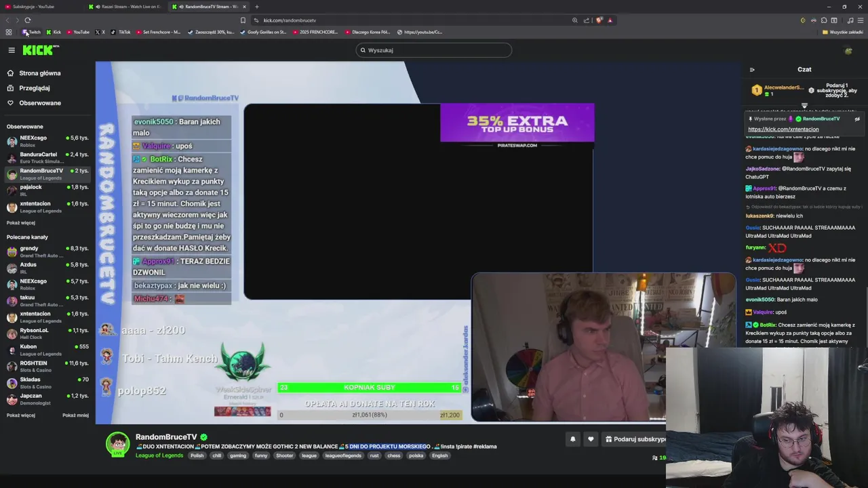Close the RandomBruceTV Stream tab
The width and height of the screenshot is (868, 488).
pos(244,7)
